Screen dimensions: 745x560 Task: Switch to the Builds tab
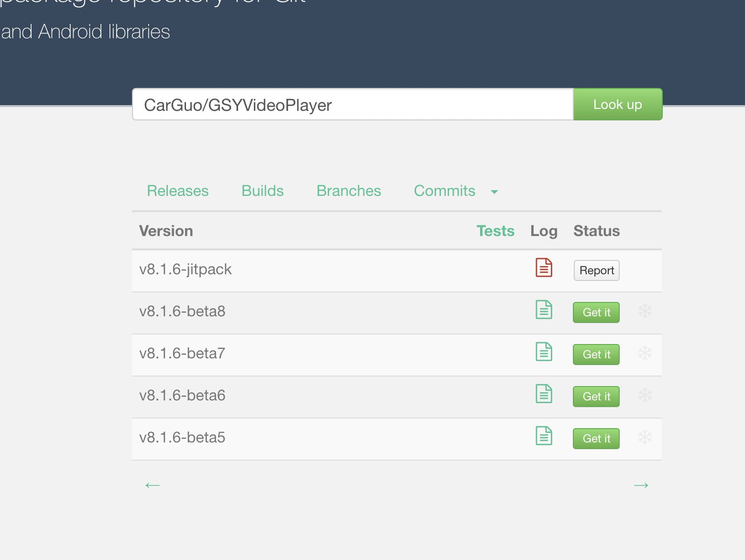click(263, 191)
